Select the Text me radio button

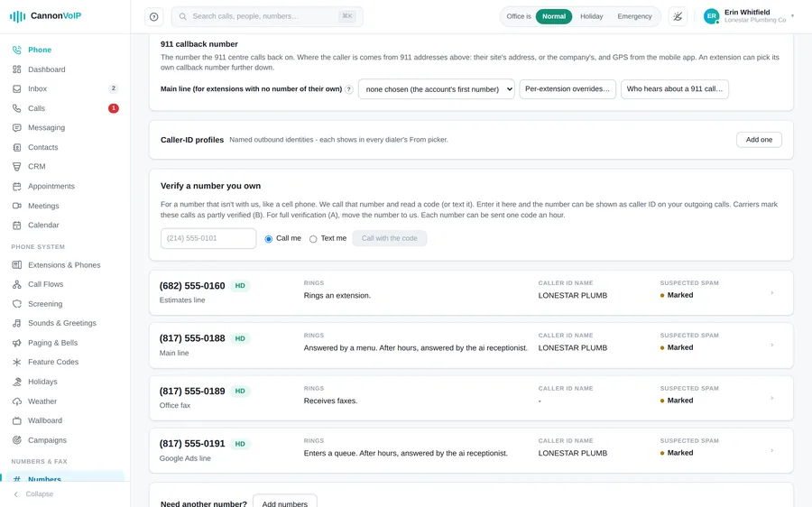point(313,239)
